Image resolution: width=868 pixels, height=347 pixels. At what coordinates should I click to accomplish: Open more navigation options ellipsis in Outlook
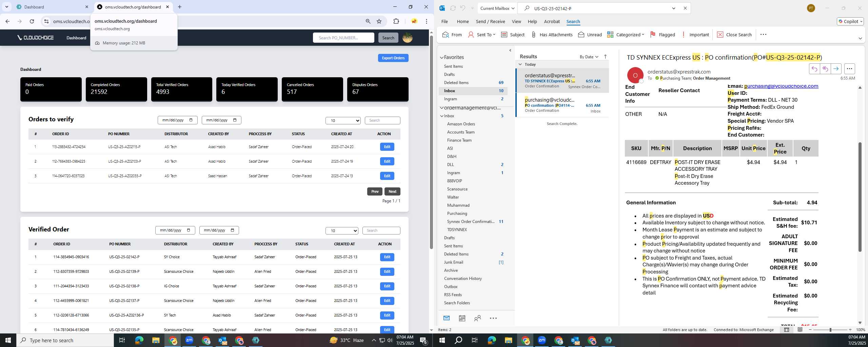[493, 318]
